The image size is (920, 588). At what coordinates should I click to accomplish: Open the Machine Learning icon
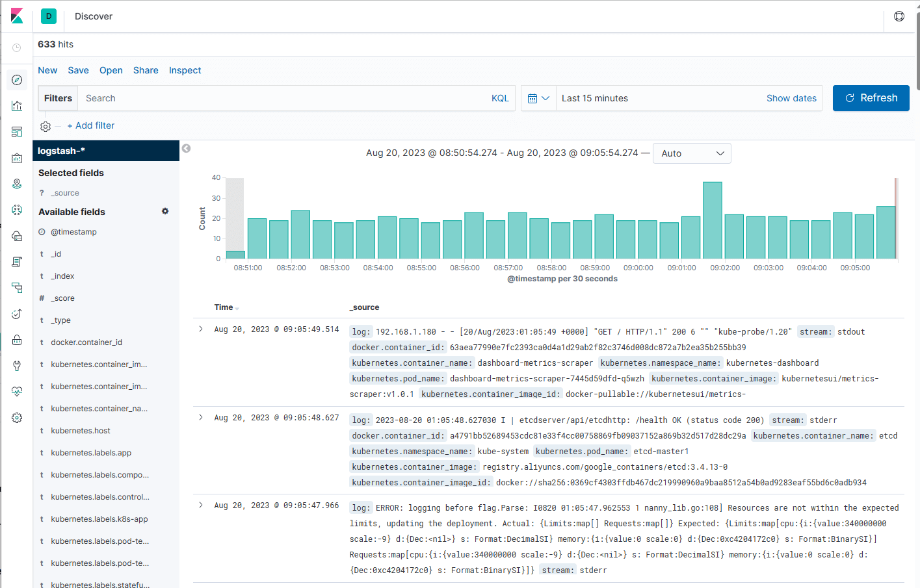pyautogui.click(x=17, y=210)
